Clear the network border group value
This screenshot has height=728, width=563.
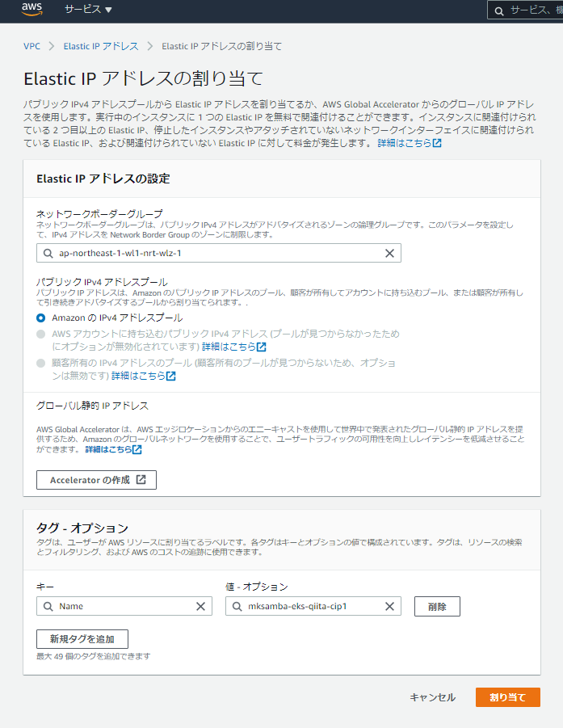coord(389,253)
